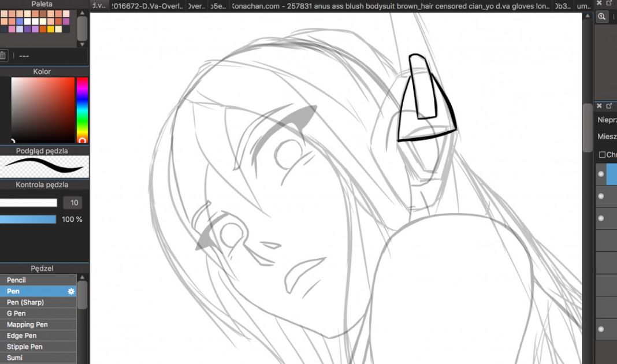Toggle visibility of the third layer

tap(601, 218)
